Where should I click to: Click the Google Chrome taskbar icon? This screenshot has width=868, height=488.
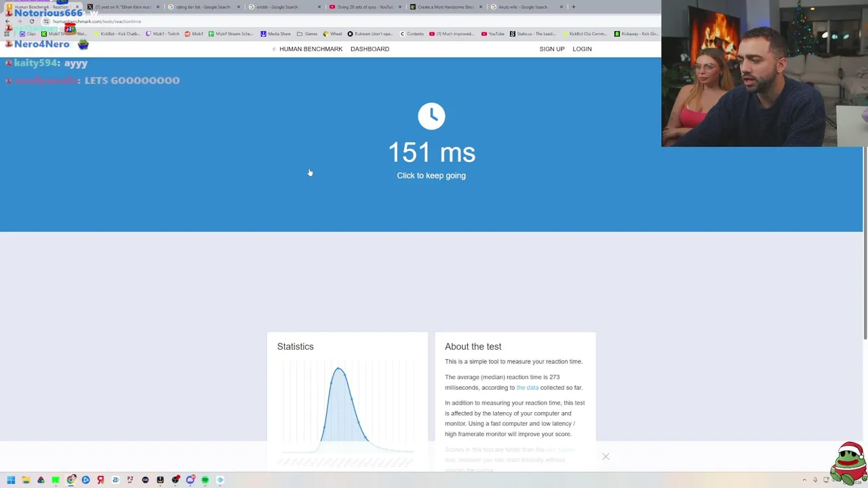pyautogui.click(x=71, y=480)
